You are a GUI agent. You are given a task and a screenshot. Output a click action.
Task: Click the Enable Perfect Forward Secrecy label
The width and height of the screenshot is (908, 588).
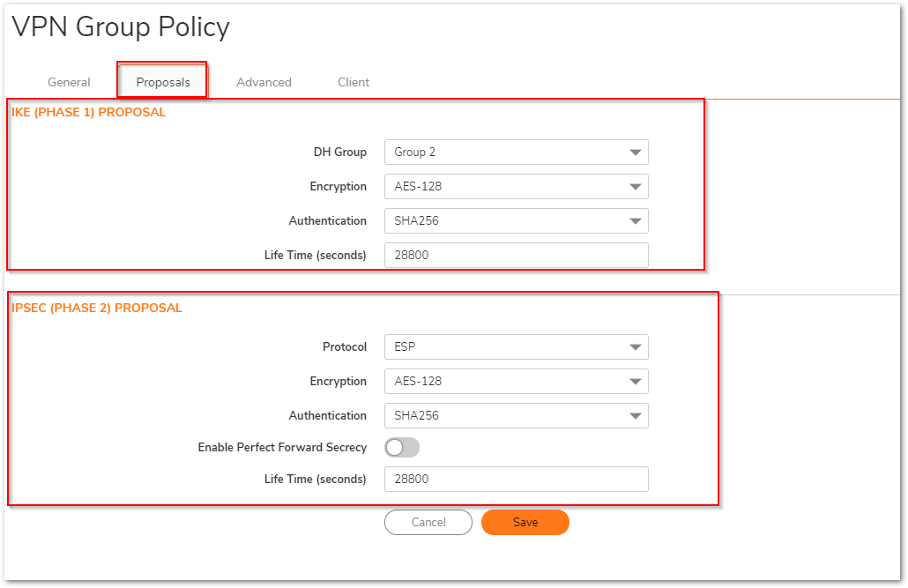(282, 448)
